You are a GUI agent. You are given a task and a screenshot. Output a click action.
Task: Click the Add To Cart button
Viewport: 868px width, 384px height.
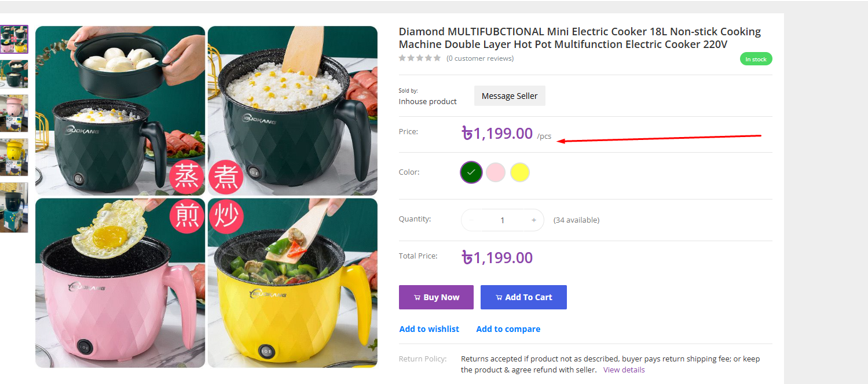(x=523, y=297)
